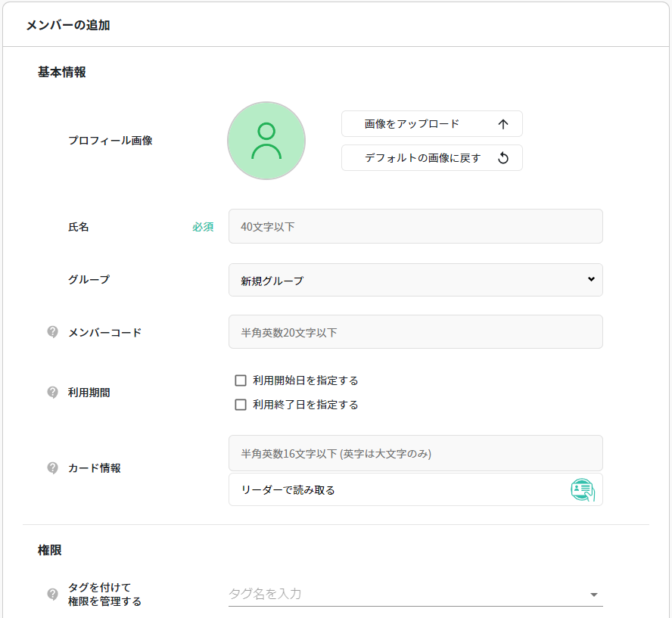Click the グループ dropdown chevron

coord(593,280)
